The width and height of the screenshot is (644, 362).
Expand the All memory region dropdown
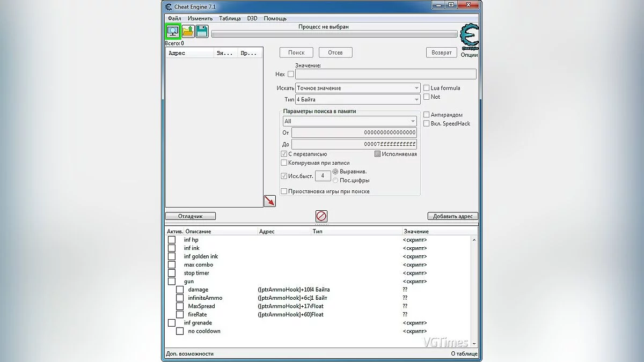349,121
